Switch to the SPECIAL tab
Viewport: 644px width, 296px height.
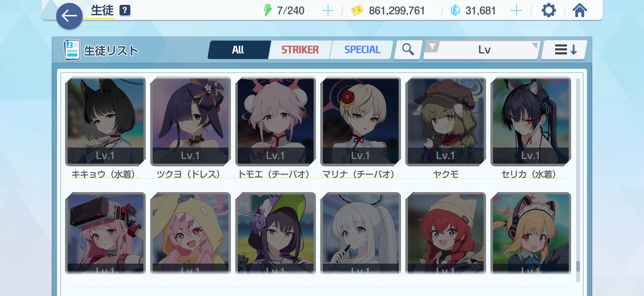[362, 50]
